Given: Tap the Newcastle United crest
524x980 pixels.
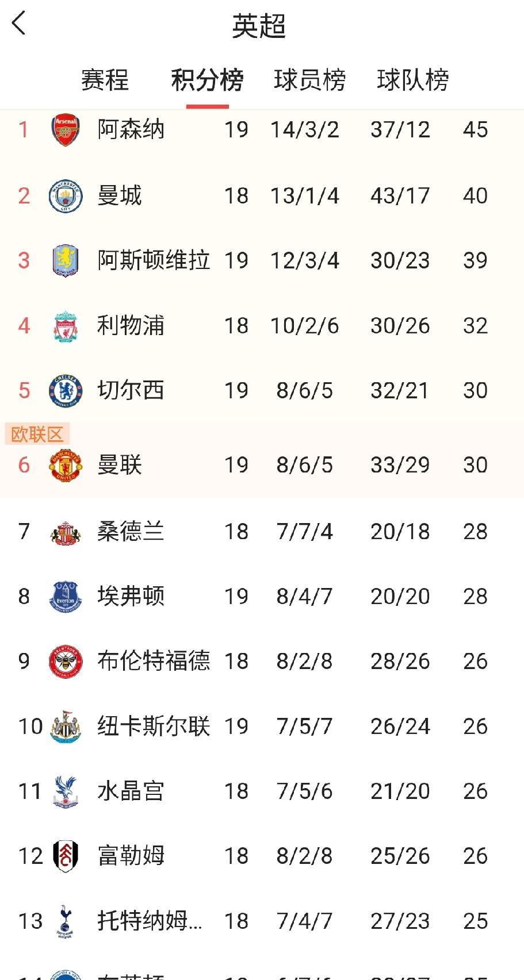Looking at the screenshot, I should (66, 727).
